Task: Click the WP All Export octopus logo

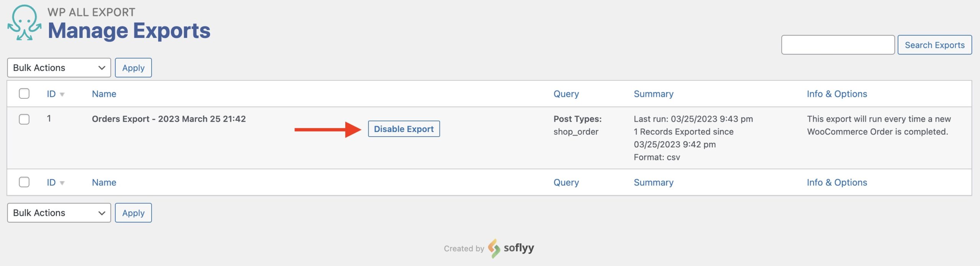Action: (x=24, y=22)
